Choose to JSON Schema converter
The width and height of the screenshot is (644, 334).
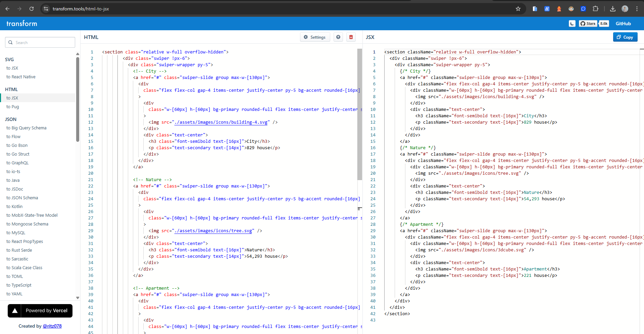[22, 198]
